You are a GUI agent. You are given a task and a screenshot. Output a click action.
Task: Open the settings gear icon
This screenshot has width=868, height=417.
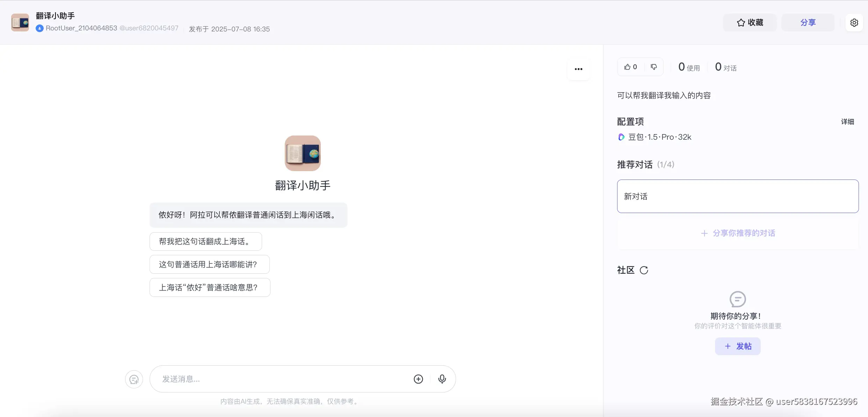click(x=854, y=22)
